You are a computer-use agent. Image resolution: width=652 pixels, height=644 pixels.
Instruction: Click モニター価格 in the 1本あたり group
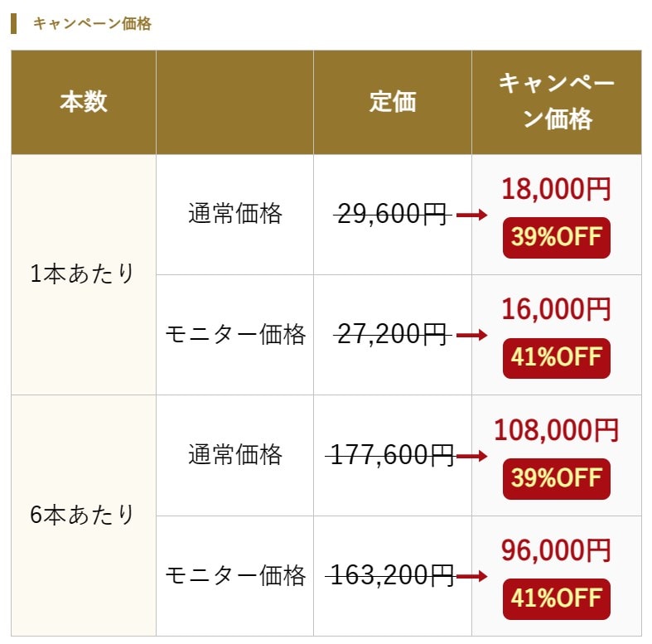coord(235,334)
